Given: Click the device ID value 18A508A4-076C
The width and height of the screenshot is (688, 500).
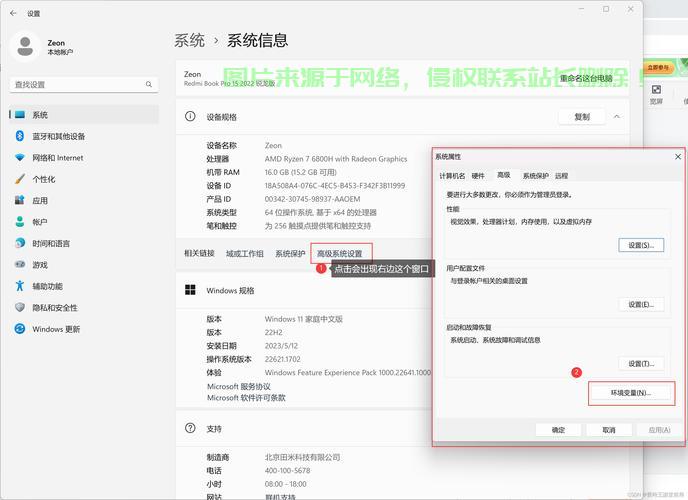Looking at the screenshot, I should click(x=335, y=186).
